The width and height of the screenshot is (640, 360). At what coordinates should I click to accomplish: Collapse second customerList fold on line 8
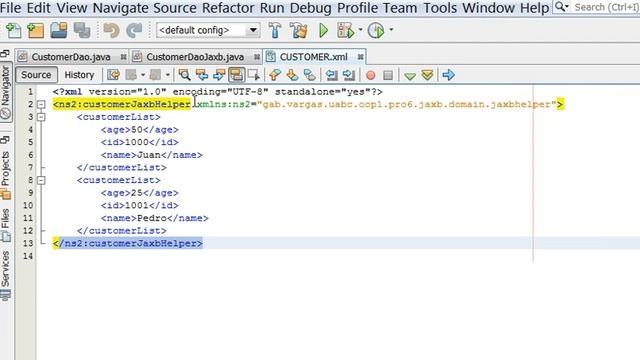[41, 180]
